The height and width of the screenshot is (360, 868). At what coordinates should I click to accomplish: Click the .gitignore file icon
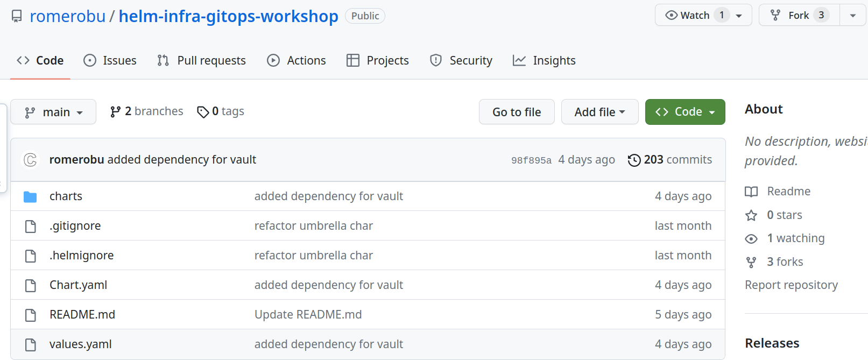31,227
